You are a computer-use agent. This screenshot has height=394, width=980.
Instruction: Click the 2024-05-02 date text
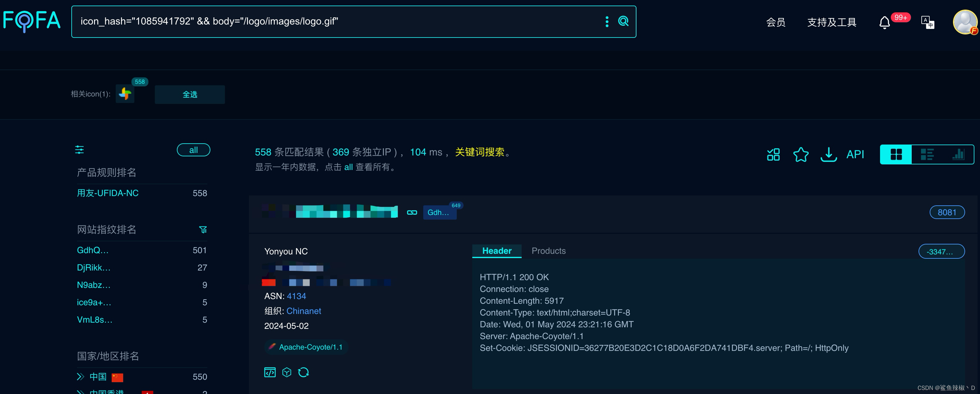pyautogui.click(x=286, y=326)
